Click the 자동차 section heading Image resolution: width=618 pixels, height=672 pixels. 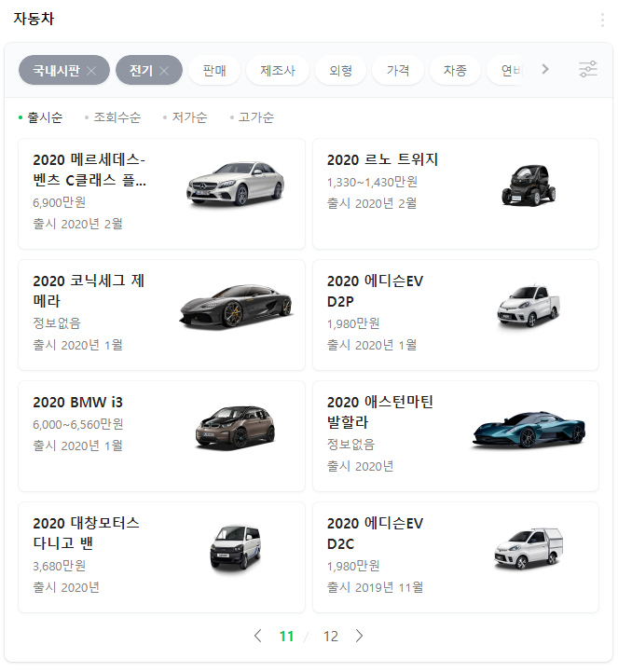[34, 19]
